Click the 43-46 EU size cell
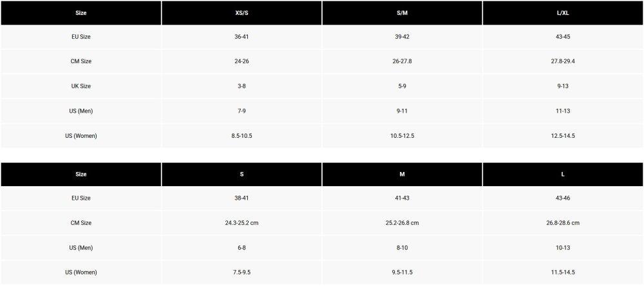This screenshot has width=644, height=286. click(x=562, y=198)
